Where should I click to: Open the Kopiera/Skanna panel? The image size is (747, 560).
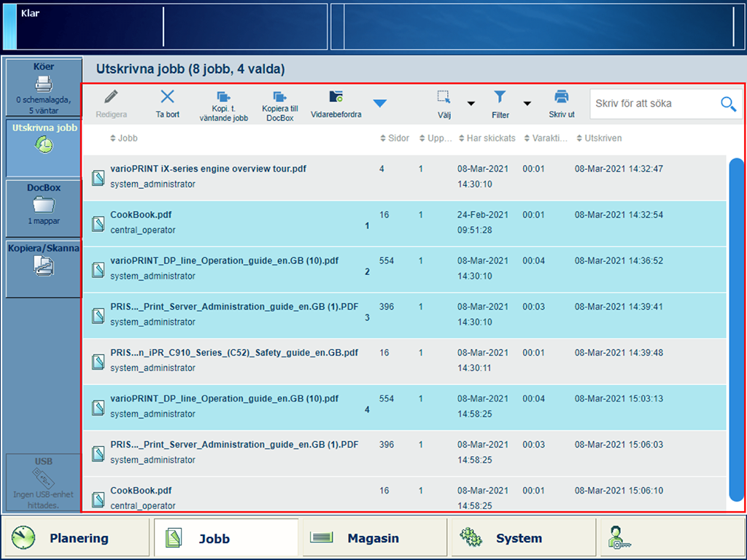click(x=43, y=261)
